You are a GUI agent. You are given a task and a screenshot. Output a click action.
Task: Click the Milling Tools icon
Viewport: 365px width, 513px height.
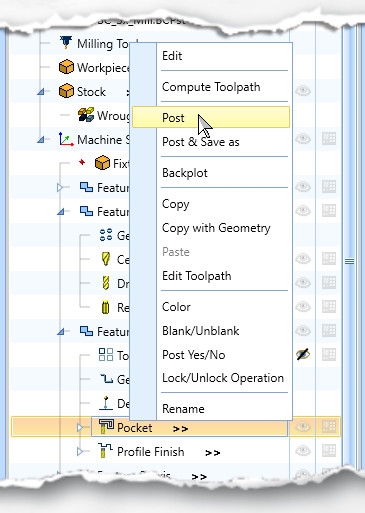(x=66, y=43)
